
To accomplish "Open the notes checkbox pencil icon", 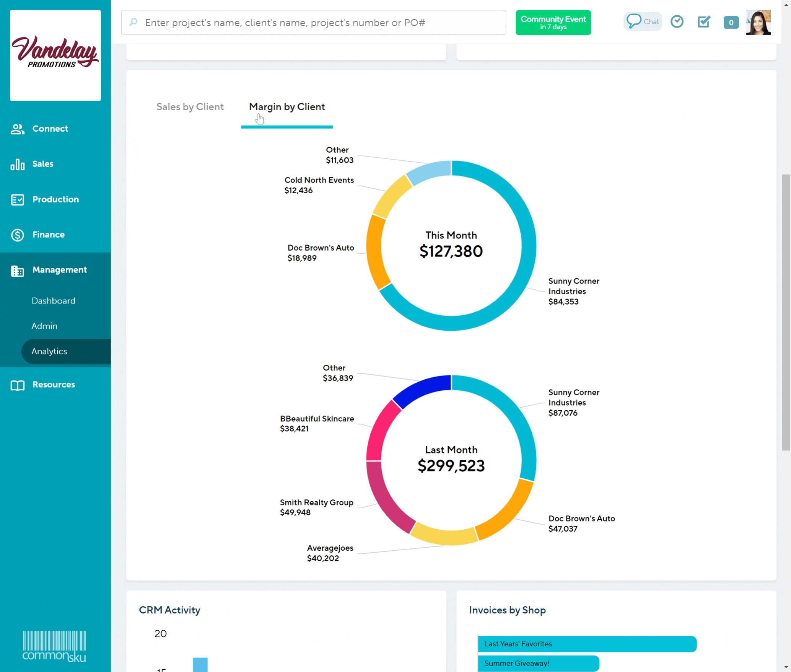I will click(x=703, y=22).
